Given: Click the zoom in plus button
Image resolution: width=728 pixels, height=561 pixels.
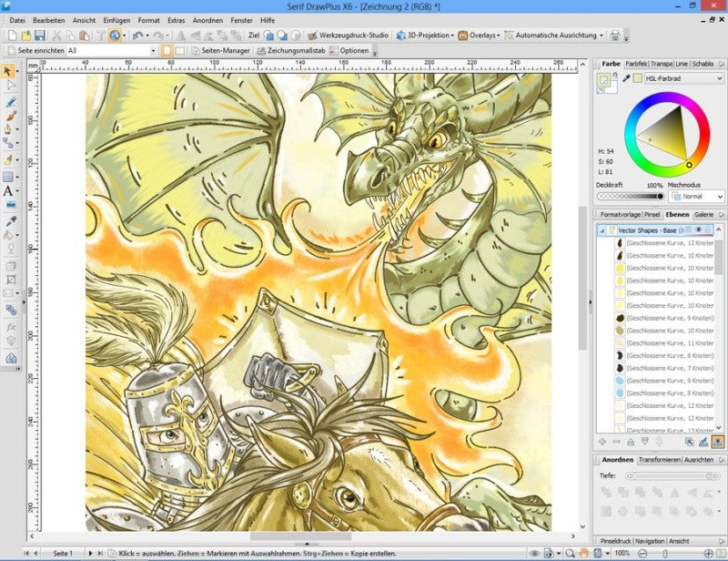Looking at the screenshot, I should [709, 553].
